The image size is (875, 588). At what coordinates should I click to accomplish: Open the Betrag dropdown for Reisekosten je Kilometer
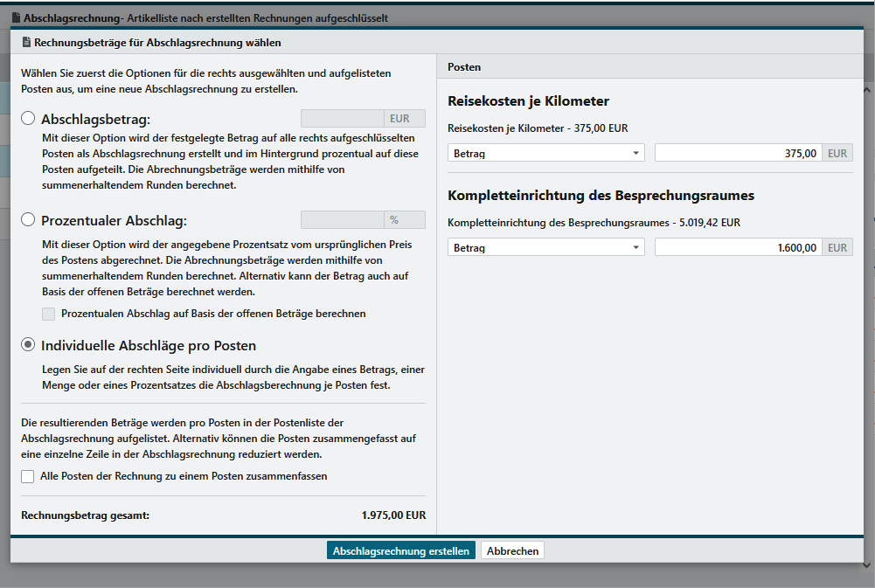coord(546,153)
